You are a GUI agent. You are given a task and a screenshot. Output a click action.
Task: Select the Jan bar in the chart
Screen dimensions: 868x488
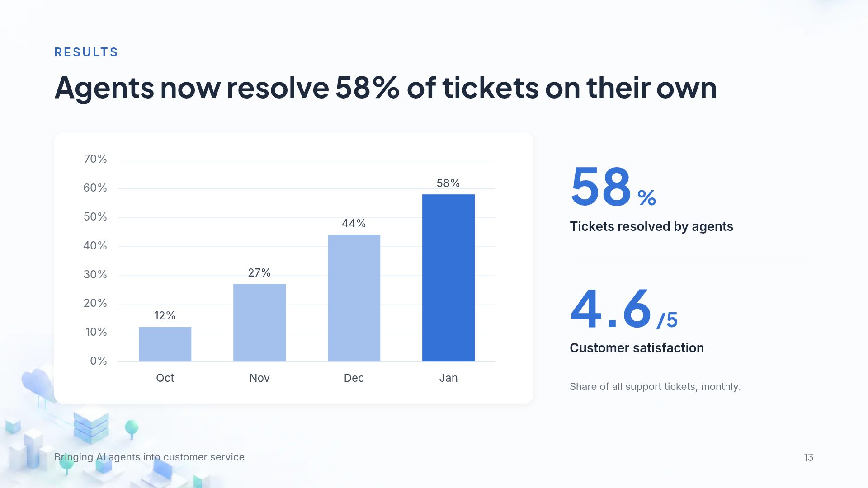point(448,278)
